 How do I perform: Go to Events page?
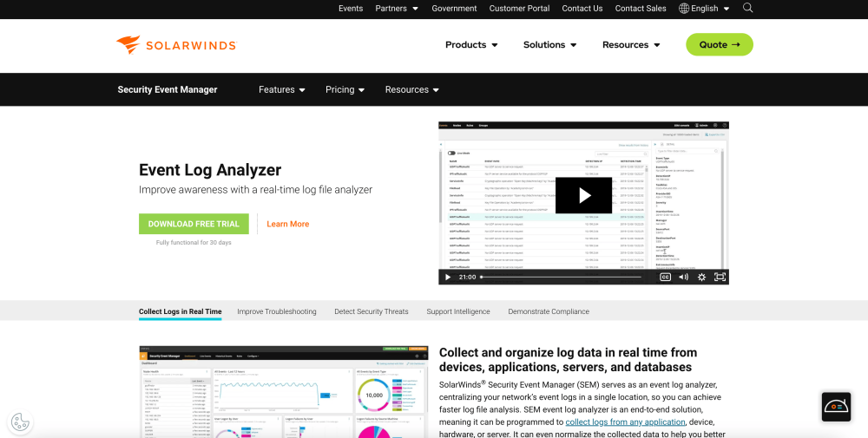tap(351, 9)
